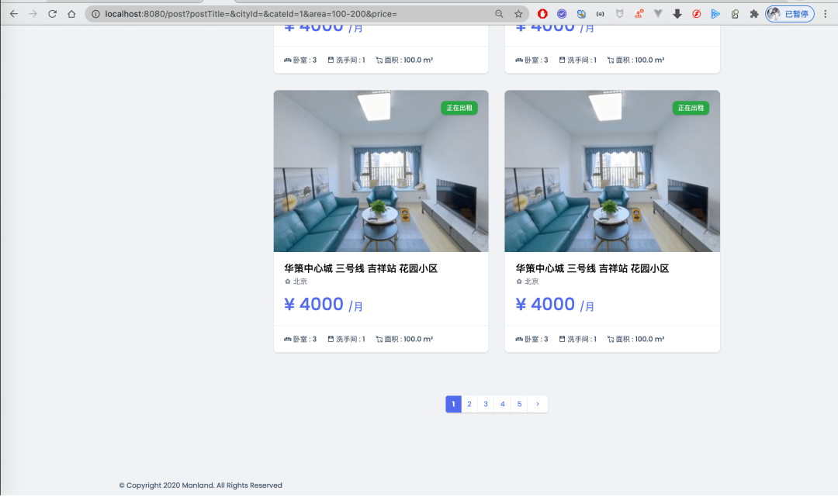The width and height of the screenshot is (838, 504).
Task: Open the left listing's living room photo
Action: [x=381, y=171]
